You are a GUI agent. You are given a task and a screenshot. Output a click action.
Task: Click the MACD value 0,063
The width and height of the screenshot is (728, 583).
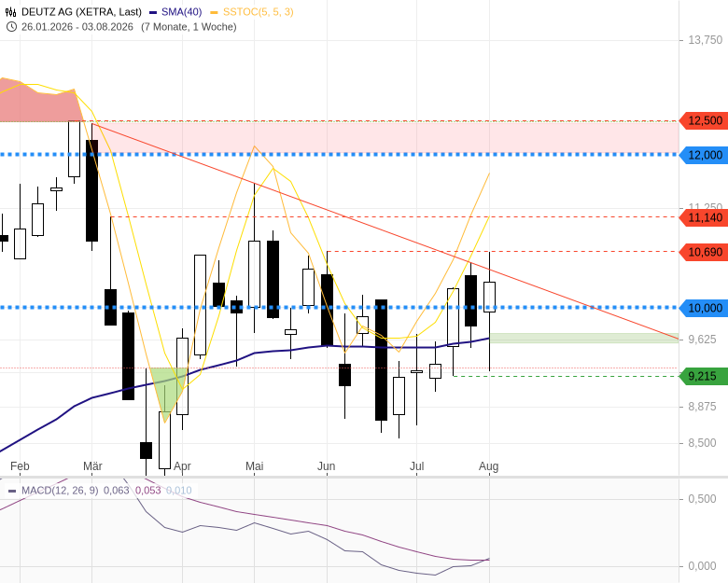[117, 490]
